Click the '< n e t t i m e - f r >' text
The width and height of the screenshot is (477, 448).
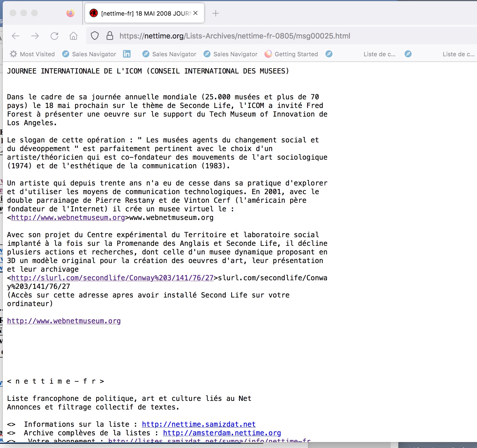tap(55, 381)
